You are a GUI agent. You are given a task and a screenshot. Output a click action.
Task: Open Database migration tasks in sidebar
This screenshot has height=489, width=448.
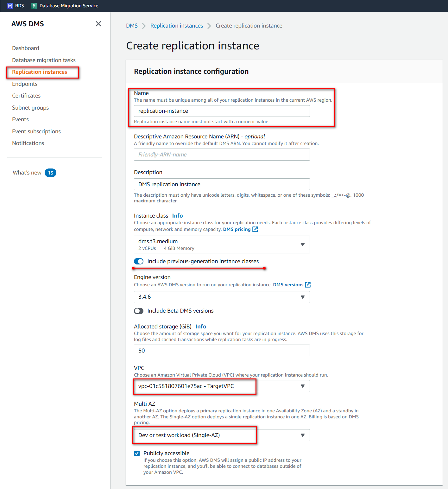coord(44,60)
